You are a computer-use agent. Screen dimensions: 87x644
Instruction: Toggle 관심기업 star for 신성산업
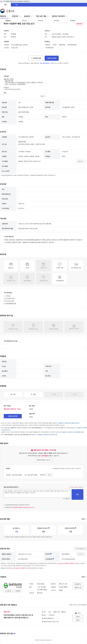point(8,591)
